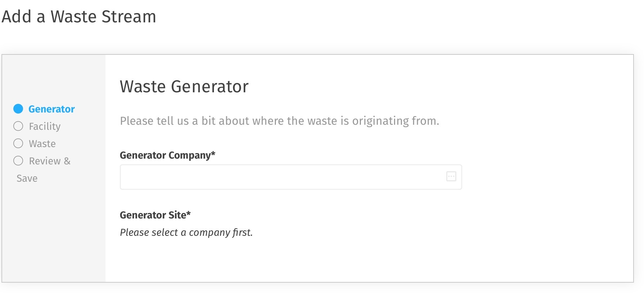Open the ellipsis picker icon in Generator Company
Viewport: 644px width, 305px height.
pyautogui.click(x=451, y=176)
